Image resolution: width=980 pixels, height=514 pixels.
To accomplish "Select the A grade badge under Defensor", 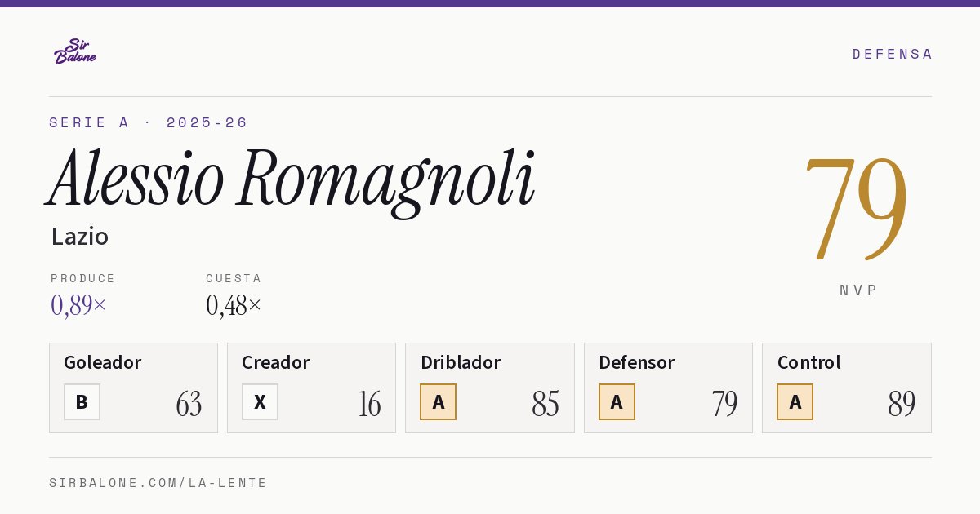I will (x=617, y=401).
